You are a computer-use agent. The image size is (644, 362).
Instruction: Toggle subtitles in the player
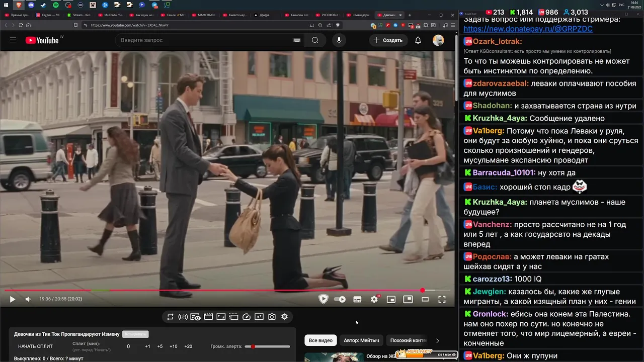357,299
